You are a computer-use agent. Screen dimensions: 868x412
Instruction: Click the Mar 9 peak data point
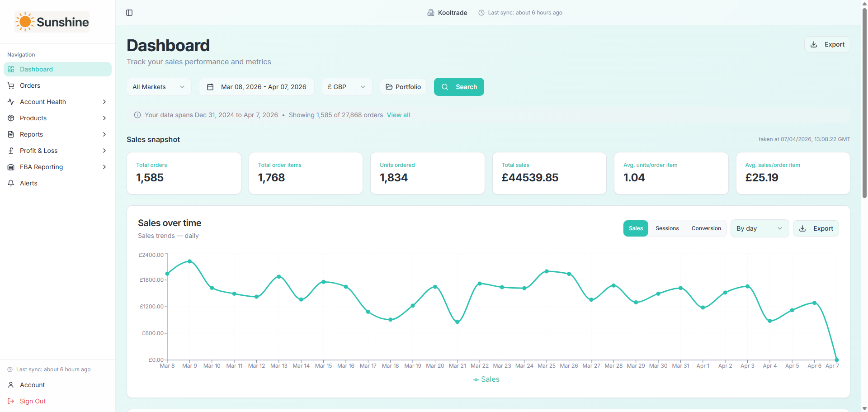click(x=189, y=261)
